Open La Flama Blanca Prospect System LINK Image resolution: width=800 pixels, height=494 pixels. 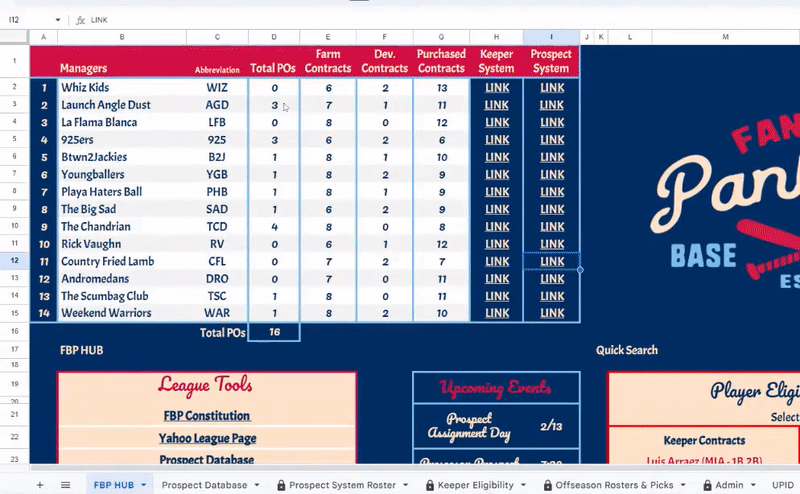552,122
